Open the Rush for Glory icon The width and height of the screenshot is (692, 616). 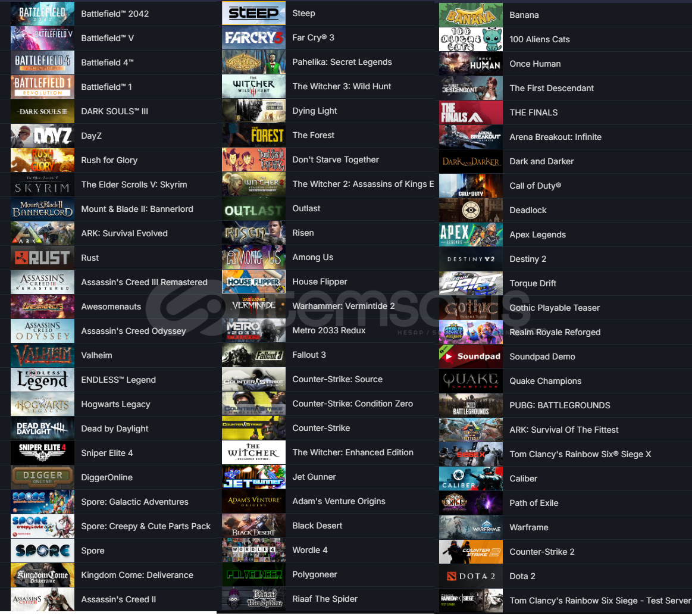click(x=42, y=160)
